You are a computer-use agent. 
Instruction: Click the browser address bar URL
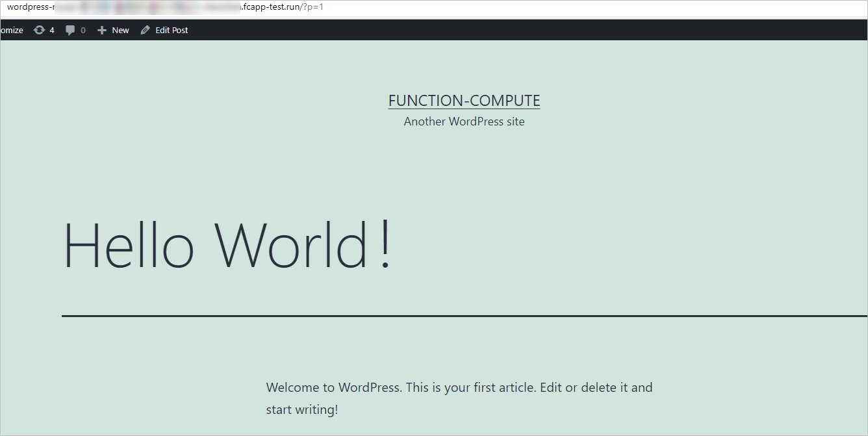(x=165, y=7)
